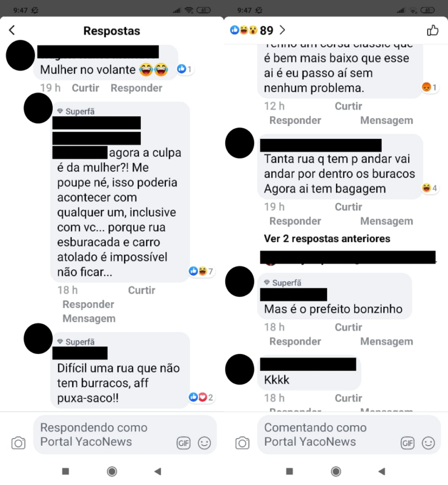Open the 89 reactions list chevron
This screenshot has width=448, height=485.
[x=282, y=30]
